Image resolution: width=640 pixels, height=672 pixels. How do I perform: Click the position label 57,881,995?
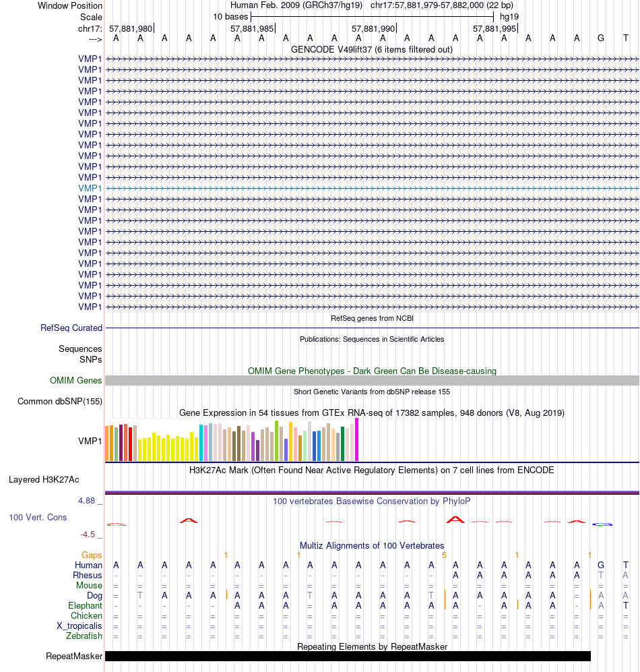click(x=494, y=29)
